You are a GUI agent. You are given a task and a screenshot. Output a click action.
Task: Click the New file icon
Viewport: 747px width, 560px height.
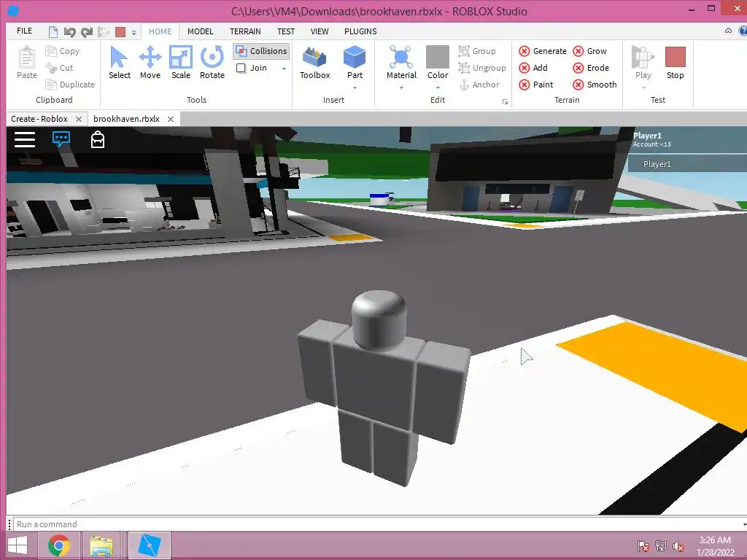tap(53, 32)
